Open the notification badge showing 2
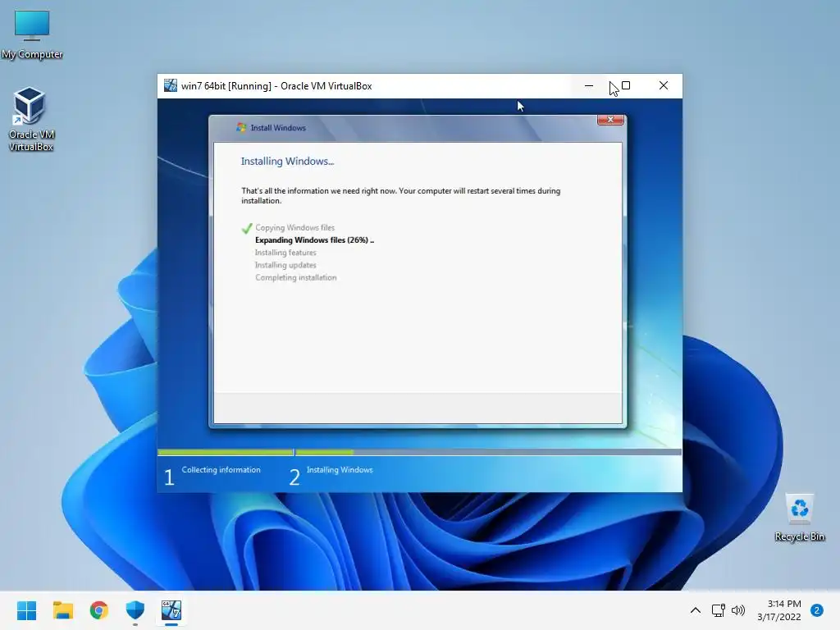Screen dimensions: 840x630 pyautogui.click(x=817, y=610)
